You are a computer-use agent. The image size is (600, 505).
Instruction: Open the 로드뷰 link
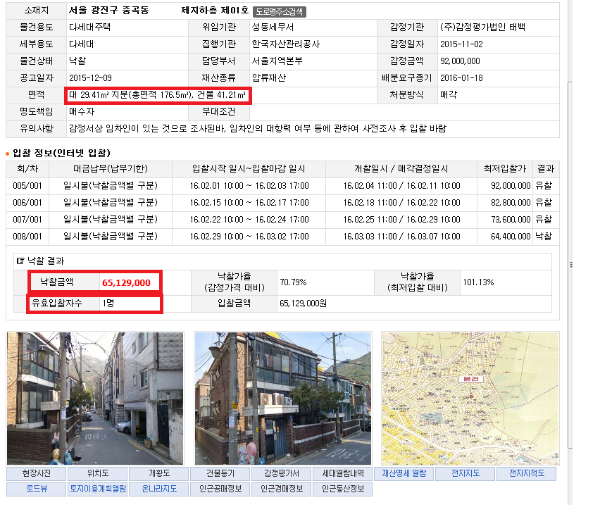36,489
